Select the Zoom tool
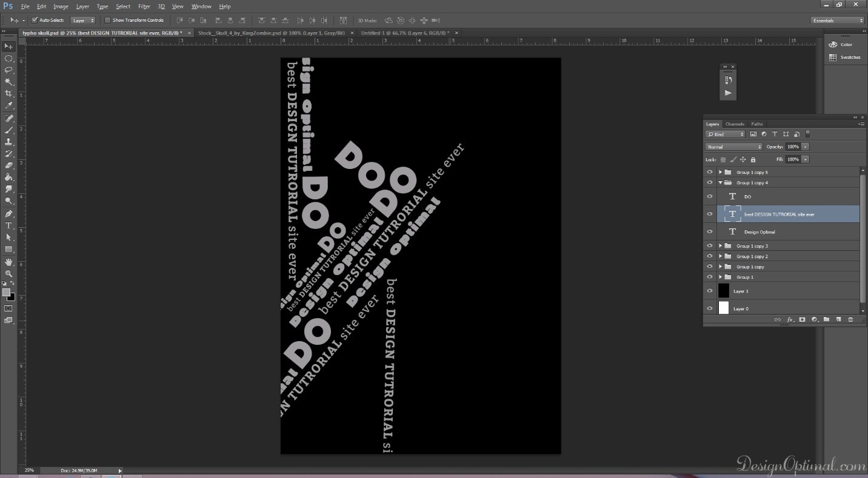Image resolution: width=868 pixels, height=478 pixels. tap(8, 274)
